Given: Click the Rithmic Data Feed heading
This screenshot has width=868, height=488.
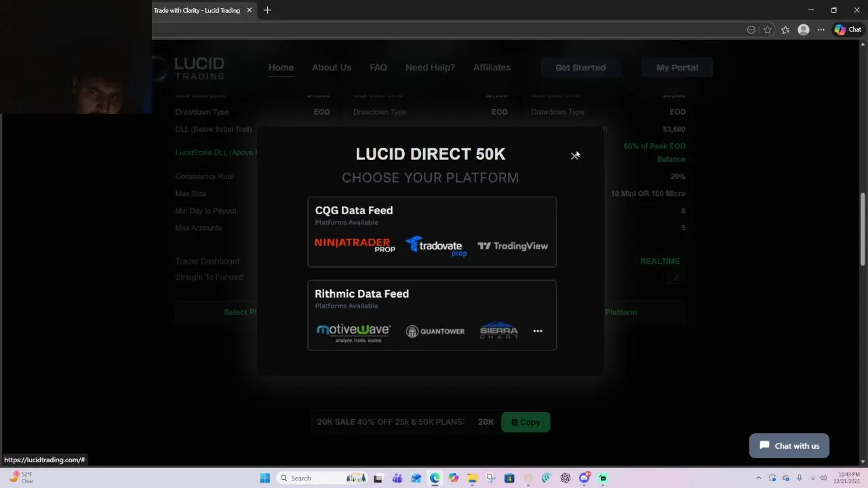Looking at the screenshot, I should [361, 293].
